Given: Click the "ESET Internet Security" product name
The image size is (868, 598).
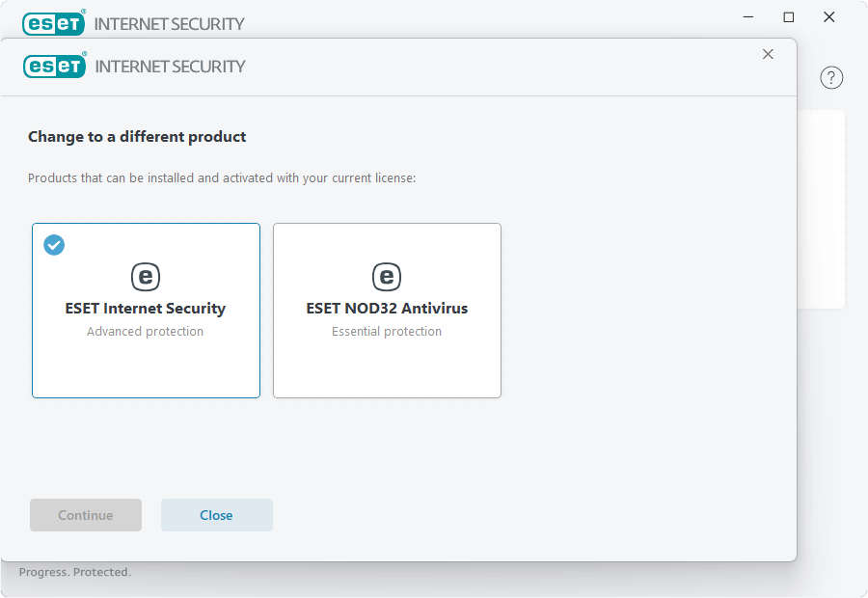Looking at the screenshot, I should click(146, 309).
